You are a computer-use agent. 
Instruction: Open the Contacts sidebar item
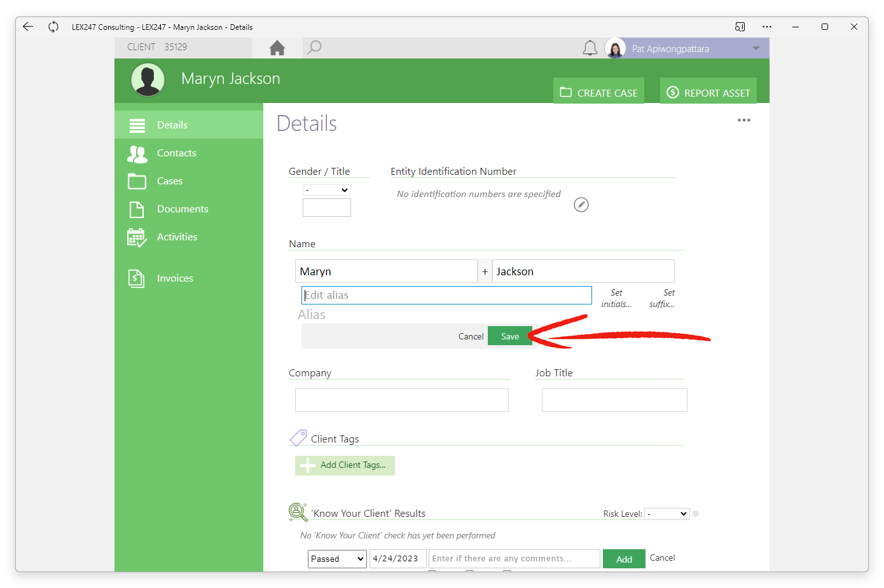click(x=189, y=153)
